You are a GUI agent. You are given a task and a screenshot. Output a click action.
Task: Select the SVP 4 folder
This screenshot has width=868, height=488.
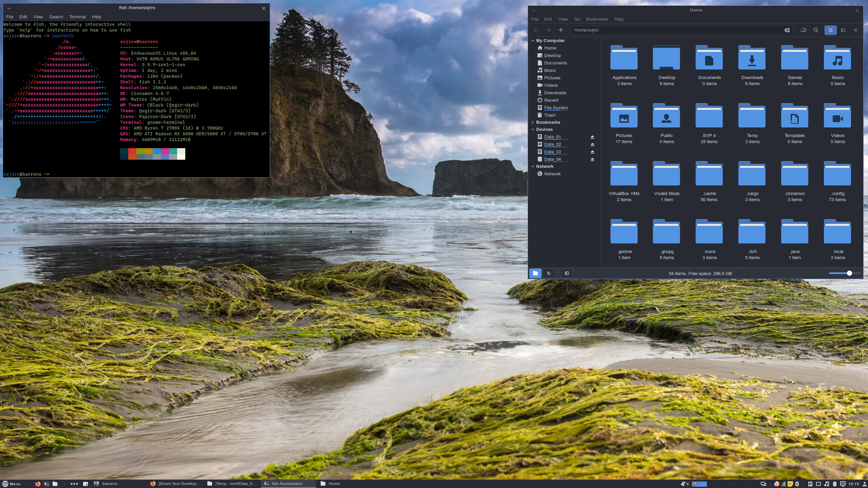[x=709, y=123]
